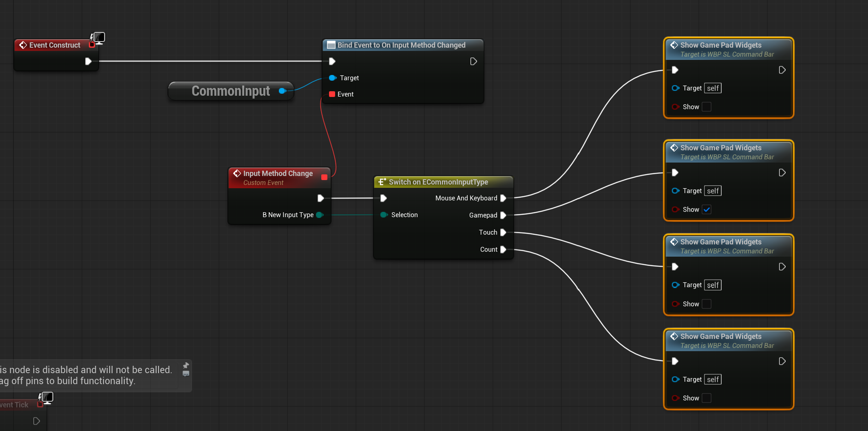Click self field on second Show Game Pad Widgets
This screenshot has height=431, width=868.
tap(713, 191)
